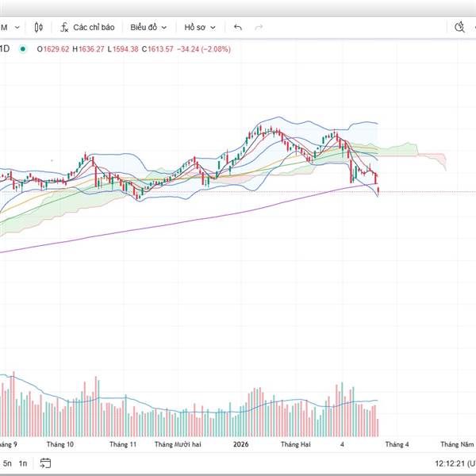Click the Tháng 10 time axis label
Screen dimensions: 476x476
point(60,444)
